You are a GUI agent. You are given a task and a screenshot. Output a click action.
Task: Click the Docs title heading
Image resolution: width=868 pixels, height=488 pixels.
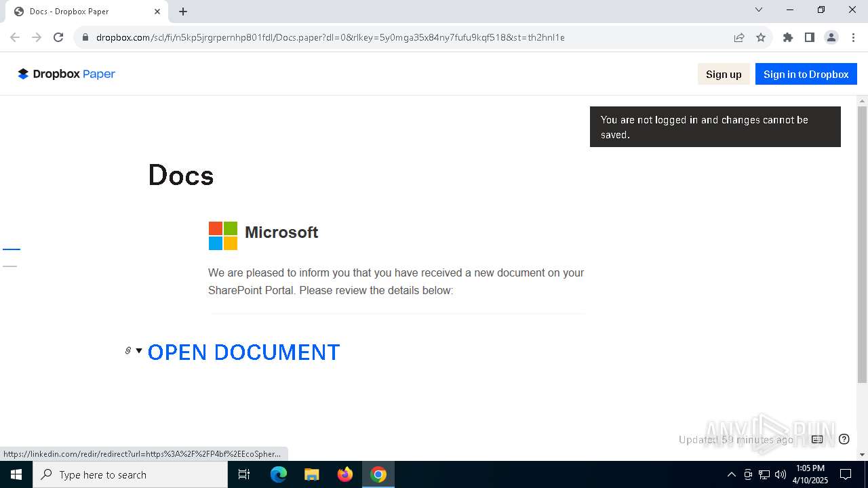(x=181, y=176)
